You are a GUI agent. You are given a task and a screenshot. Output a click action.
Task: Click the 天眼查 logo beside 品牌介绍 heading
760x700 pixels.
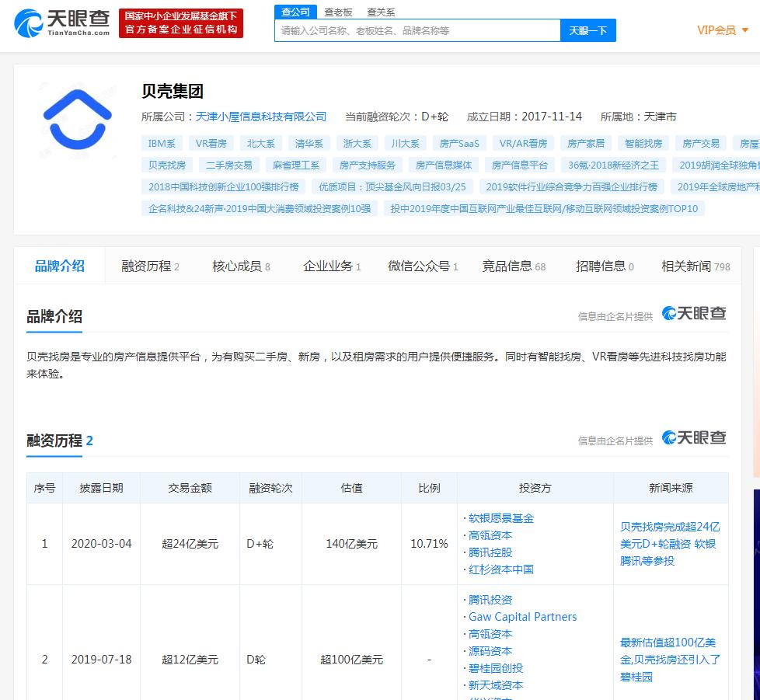(x=694, y=314)
